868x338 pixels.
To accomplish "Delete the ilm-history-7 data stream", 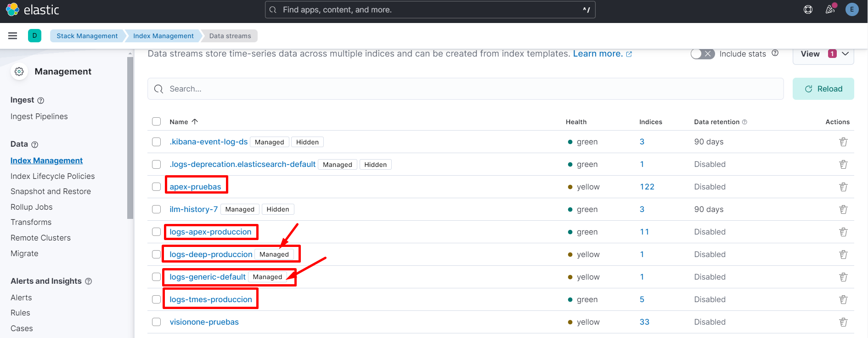I will [843, 209].
